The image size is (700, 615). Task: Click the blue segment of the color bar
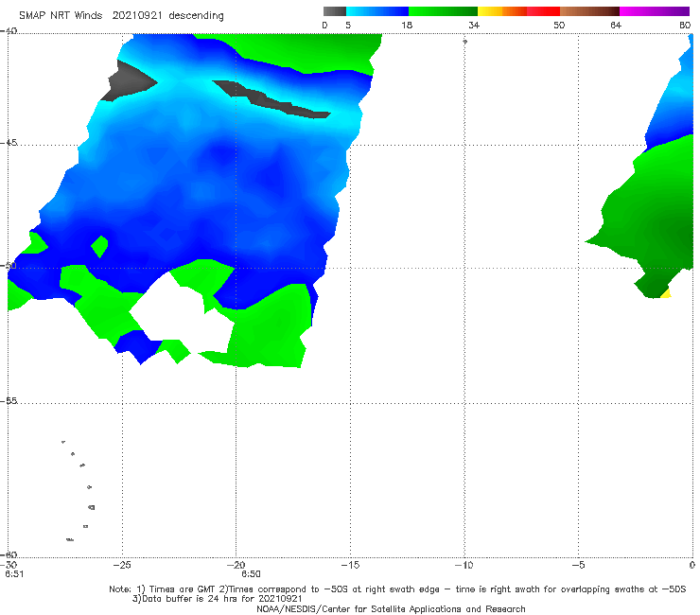pos(377,11)
